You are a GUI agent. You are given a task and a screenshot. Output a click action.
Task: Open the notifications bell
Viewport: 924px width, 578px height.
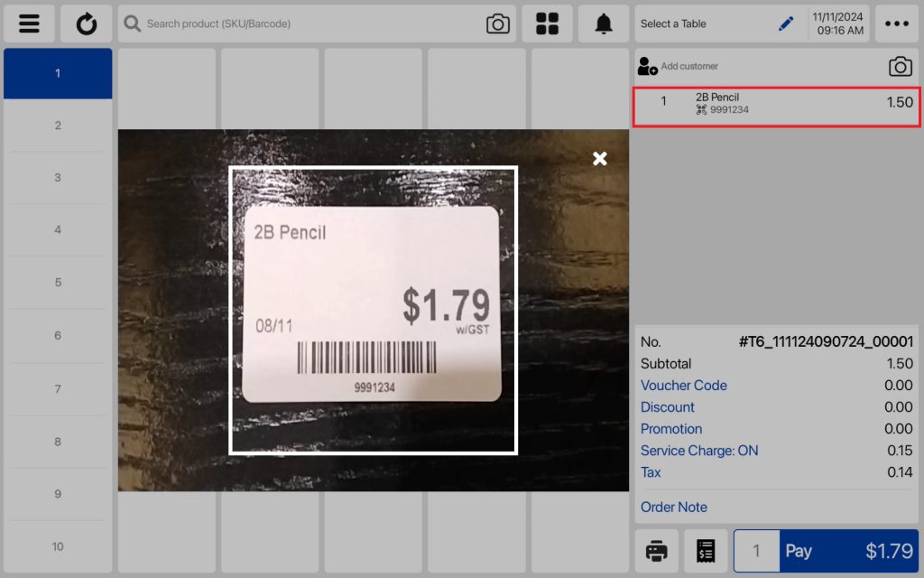click(603, 23)
